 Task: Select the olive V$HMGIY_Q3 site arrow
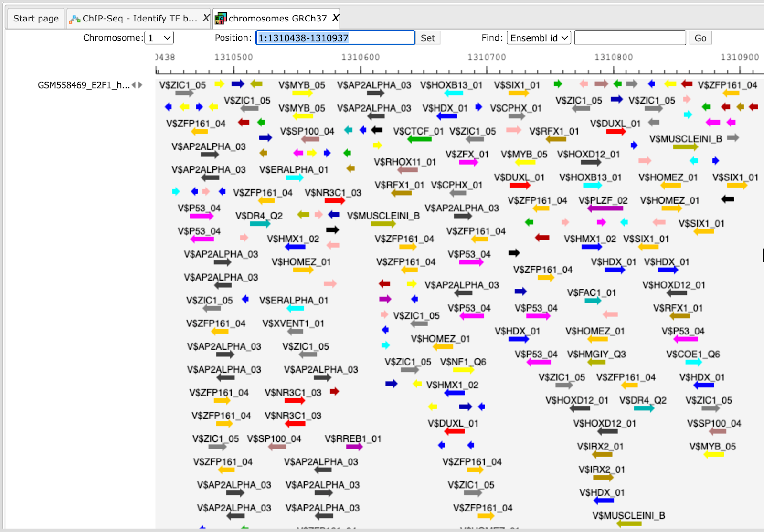[596, 362]
